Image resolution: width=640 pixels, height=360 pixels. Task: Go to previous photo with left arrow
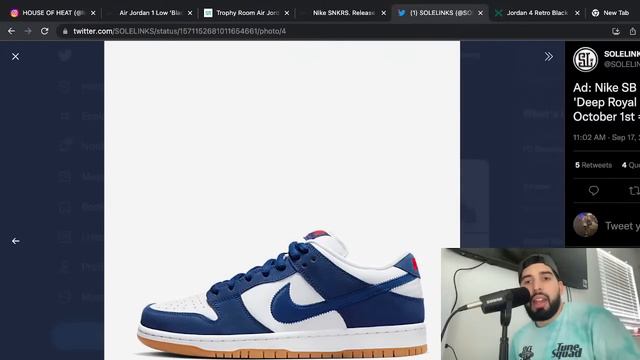[16, 241]
